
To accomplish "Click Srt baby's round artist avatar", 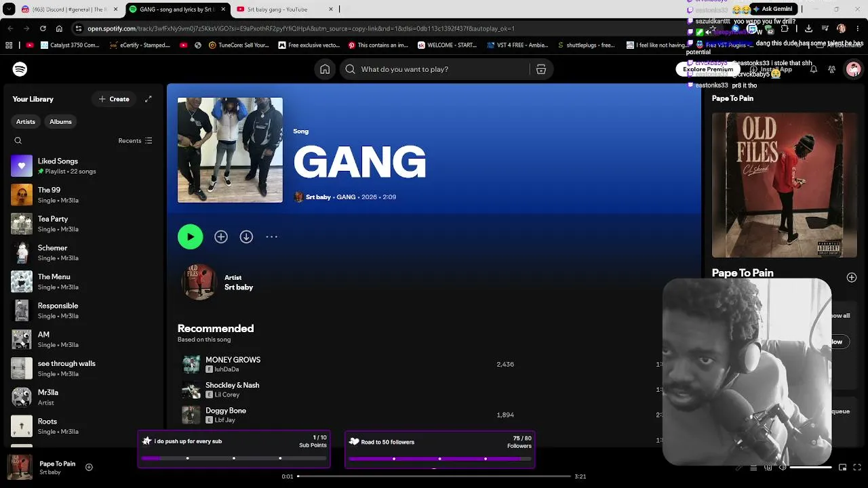I will 199,282.
